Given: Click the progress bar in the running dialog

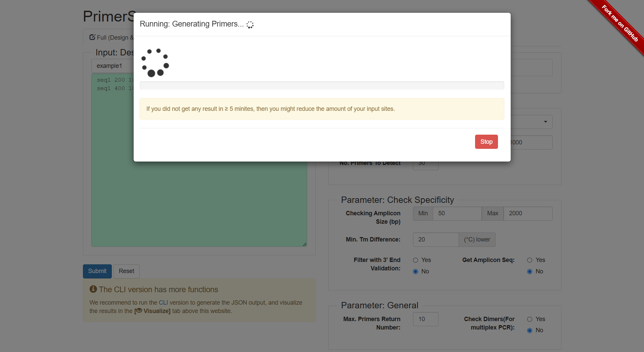Looking at the screenshot, I should [322, 85].
